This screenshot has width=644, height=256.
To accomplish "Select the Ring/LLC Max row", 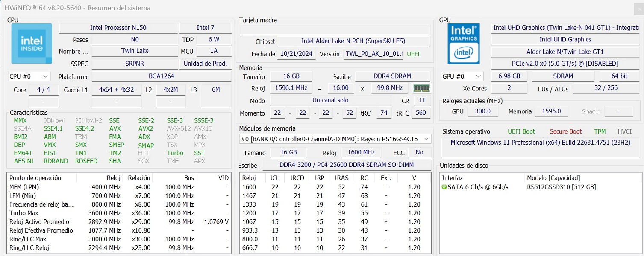I will [119, 239].
